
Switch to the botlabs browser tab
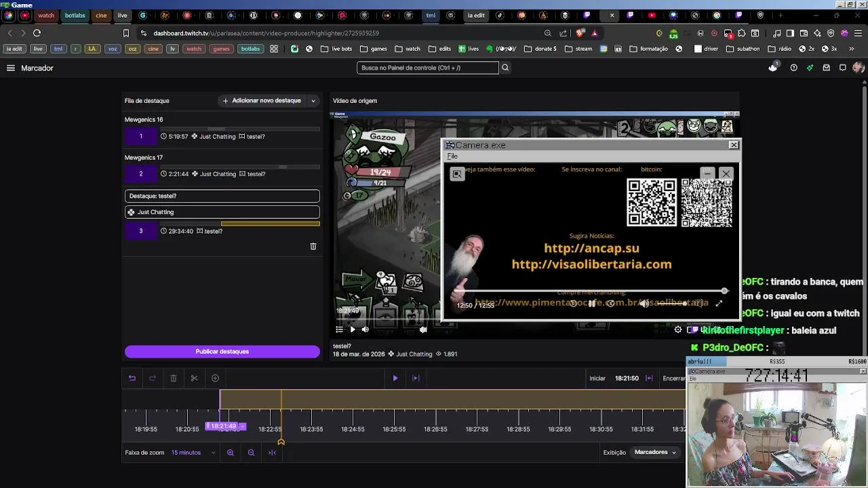click(75, 15)
